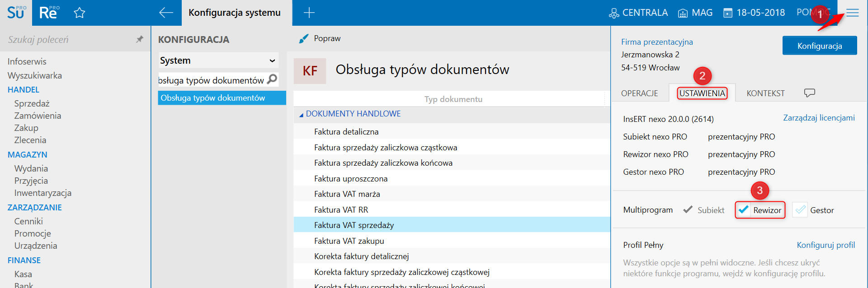Toggle the Rewizor multiprogram checkbox
The width and height of the screenshot is (868, 288).
click(744, 210)
